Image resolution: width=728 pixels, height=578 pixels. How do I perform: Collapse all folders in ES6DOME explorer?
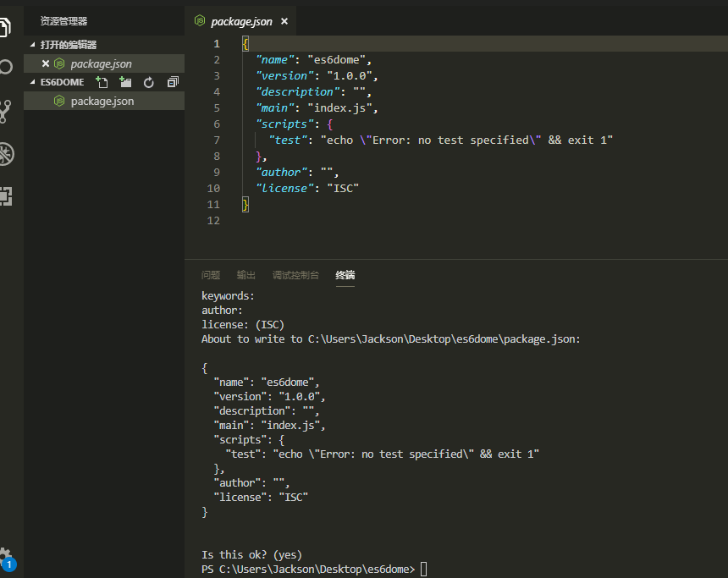tap(173, 83)
